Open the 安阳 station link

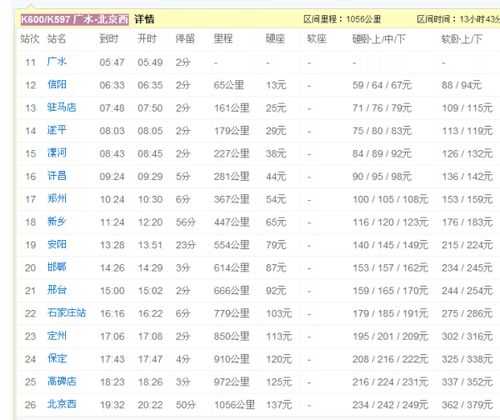(x=57, y=244)
